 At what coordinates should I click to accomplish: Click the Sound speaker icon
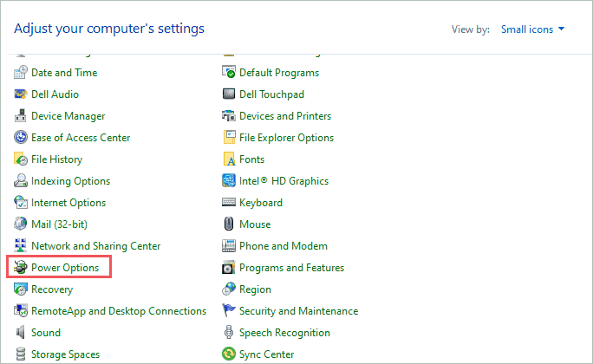(21, 332)
